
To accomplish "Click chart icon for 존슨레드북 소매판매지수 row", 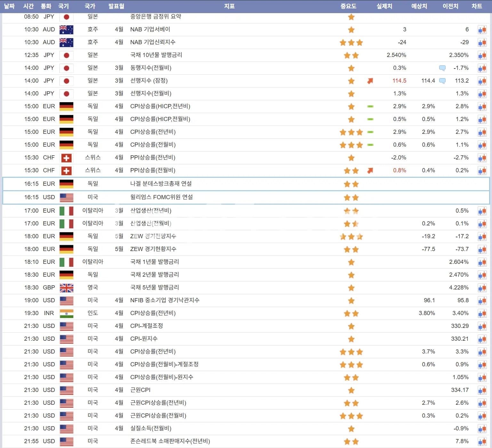I will click(x=482, y=442).
